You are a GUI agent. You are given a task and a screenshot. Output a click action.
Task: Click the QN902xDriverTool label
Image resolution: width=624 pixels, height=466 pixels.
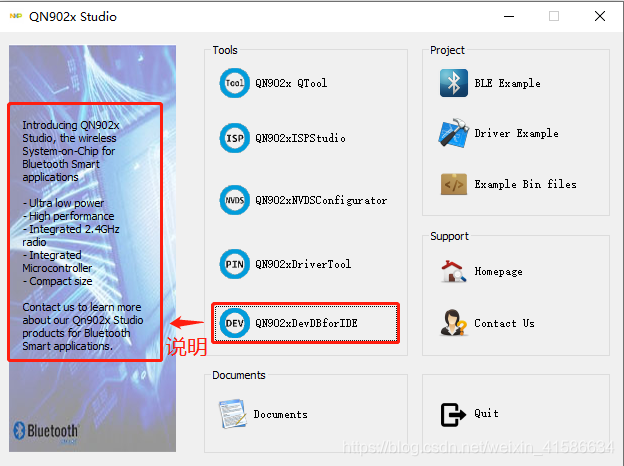(303, 264)
